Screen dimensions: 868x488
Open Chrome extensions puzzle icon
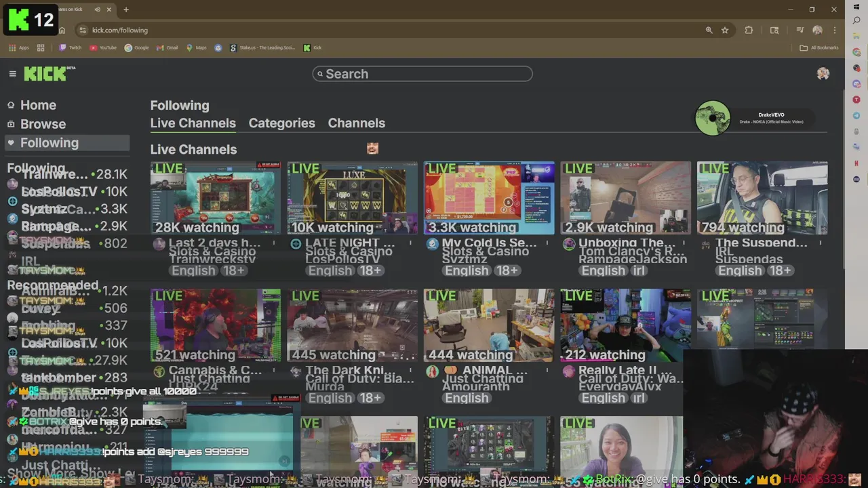[749, 30]
